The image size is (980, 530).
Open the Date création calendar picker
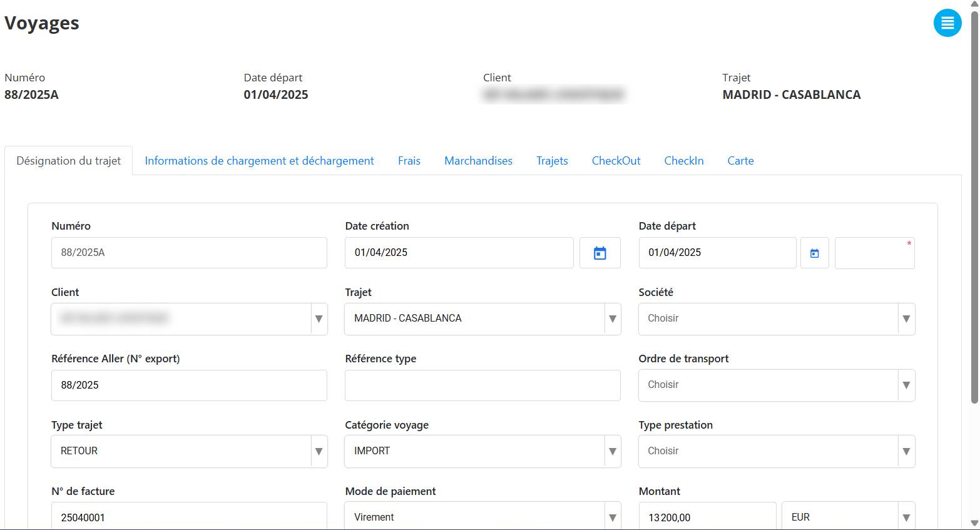[600, 253]
